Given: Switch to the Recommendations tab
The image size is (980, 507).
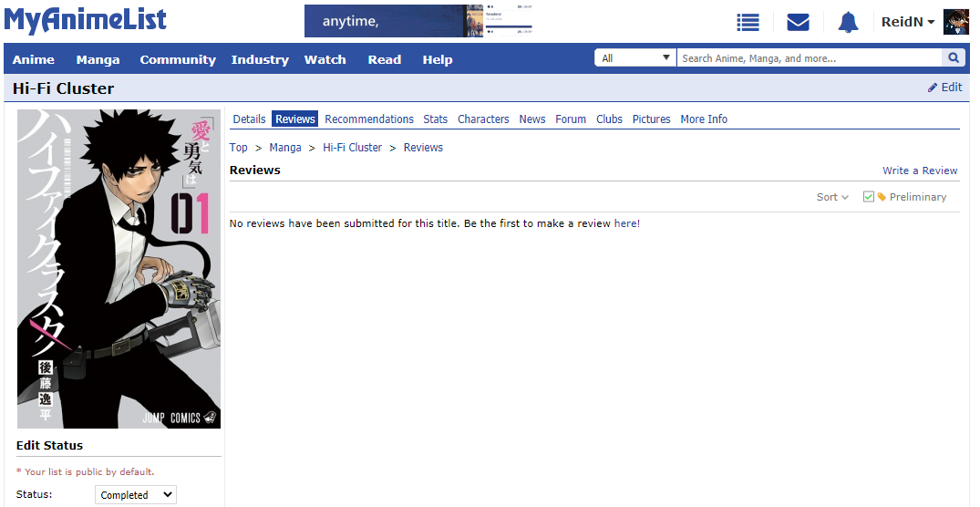Looking at the screenshot, I should 369,119.
